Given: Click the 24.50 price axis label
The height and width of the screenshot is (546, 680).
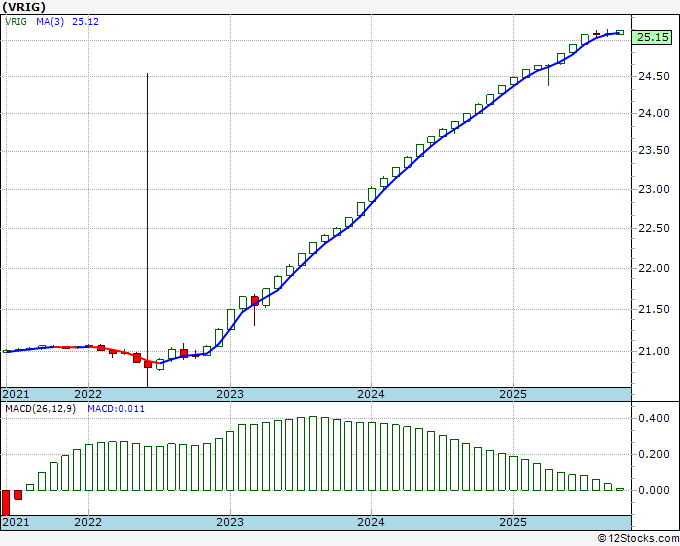Looking at the screenshot, I should click(x=655, y=76).
